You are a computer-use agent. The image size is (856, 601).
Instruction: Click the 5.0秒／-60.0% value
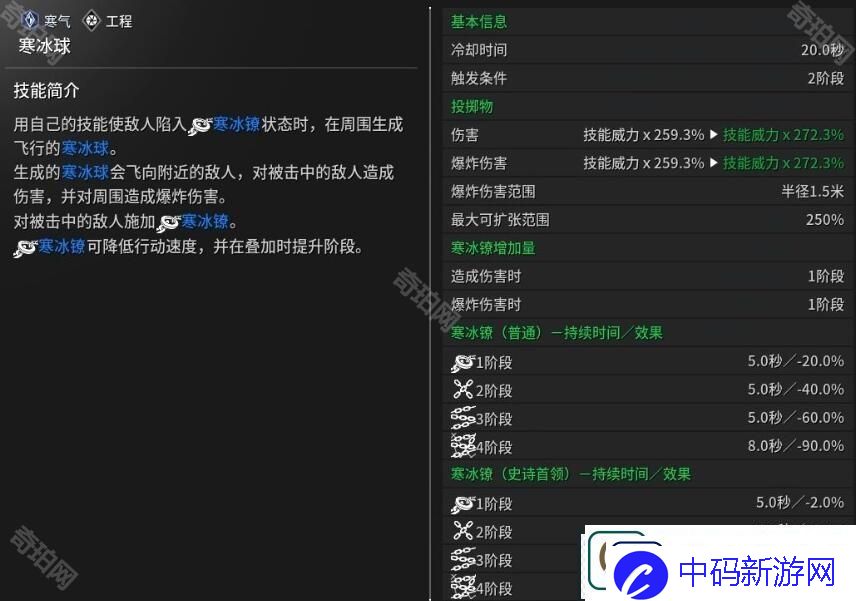(x=796, y=418)
